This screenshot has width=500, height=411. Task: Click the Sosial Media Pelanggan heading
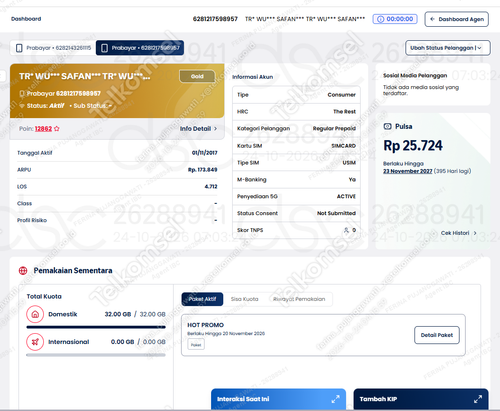[x=415, y=75]
